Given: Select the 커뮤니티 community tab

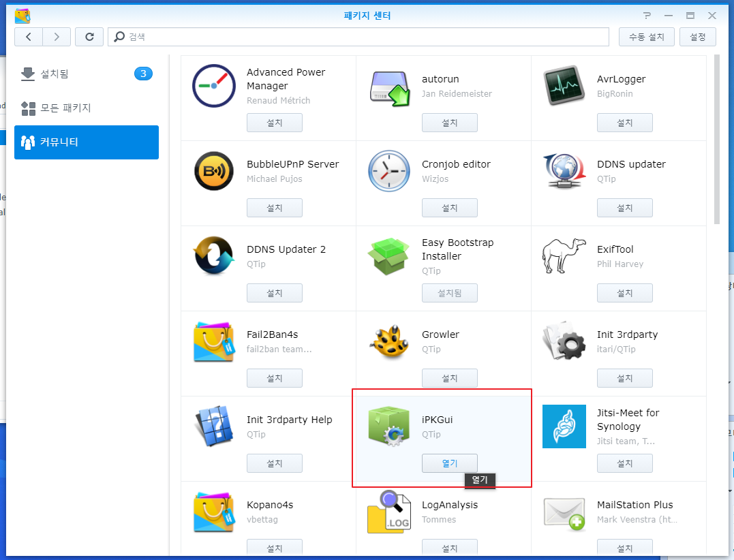Looking at the screenshot, I should coord(87,142).
